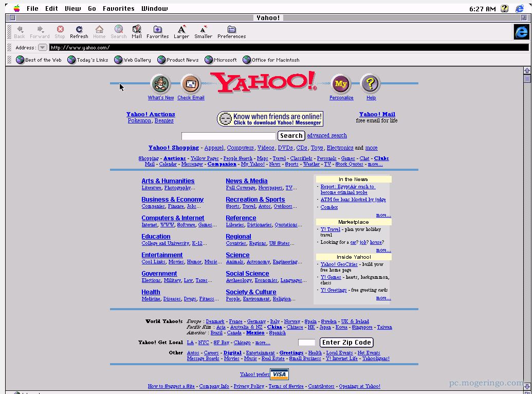Click the My Personalize round icon
The width and height of the screenshot is (532, 394).
341,83
